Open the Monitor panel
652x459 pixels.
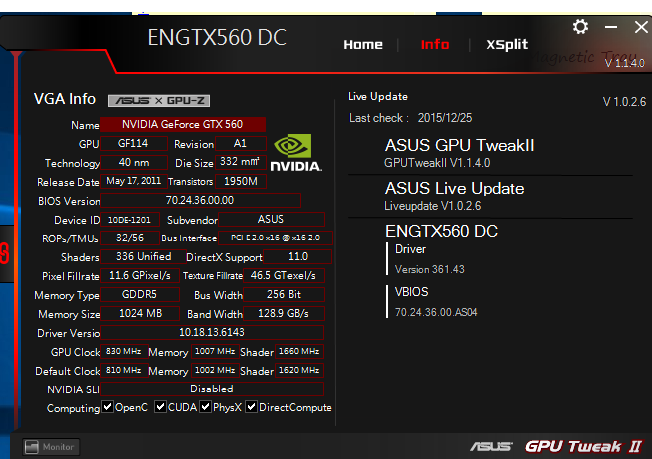pyautogui.click(x=51, y=447)
